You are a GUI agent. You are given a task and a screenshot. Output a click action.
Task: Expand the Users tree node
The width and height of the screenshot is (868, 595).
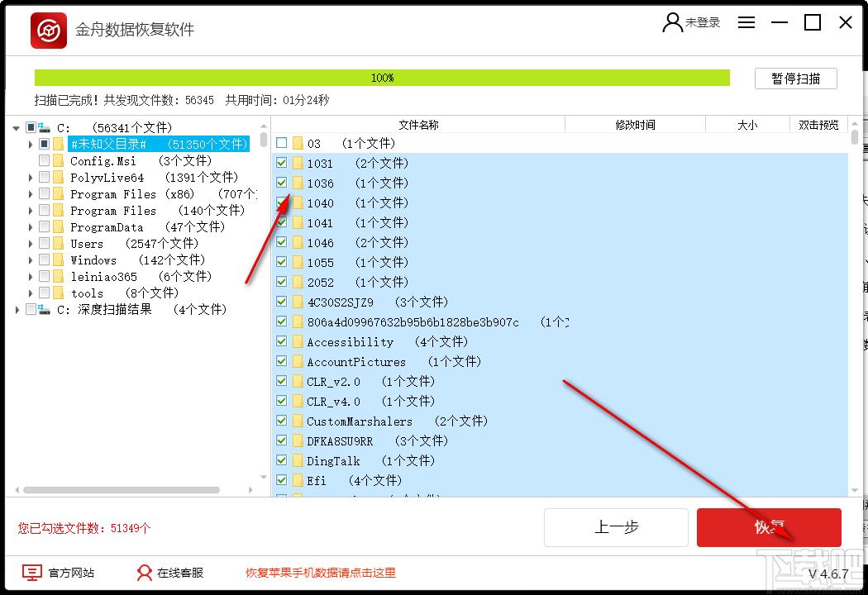tap(31, 244)
